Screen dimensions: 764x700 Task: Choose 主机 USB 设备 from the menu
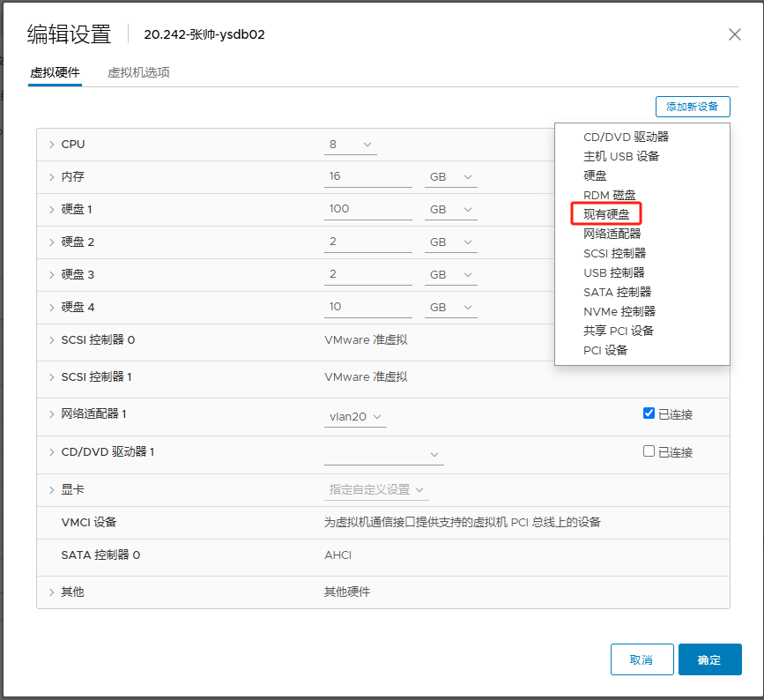point(620,156)
